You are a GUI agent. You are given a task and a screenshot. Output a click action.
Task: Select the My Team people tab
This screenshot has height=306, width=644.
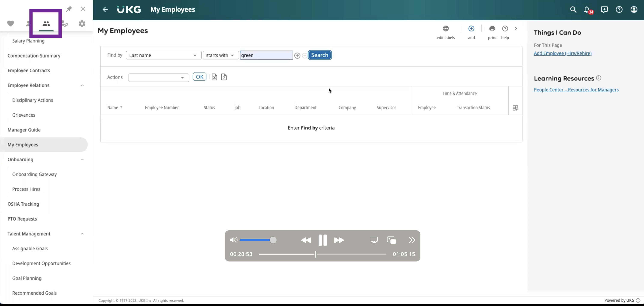coord(46,24)
